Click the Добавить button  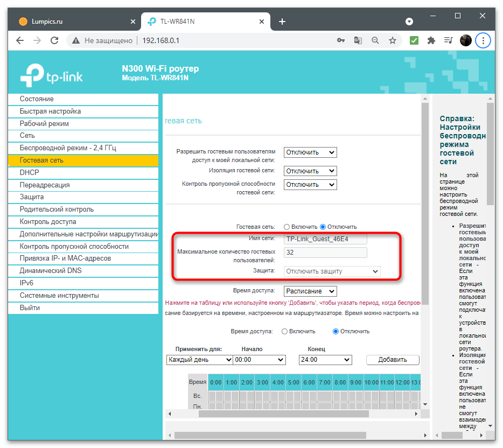[393, 360]
